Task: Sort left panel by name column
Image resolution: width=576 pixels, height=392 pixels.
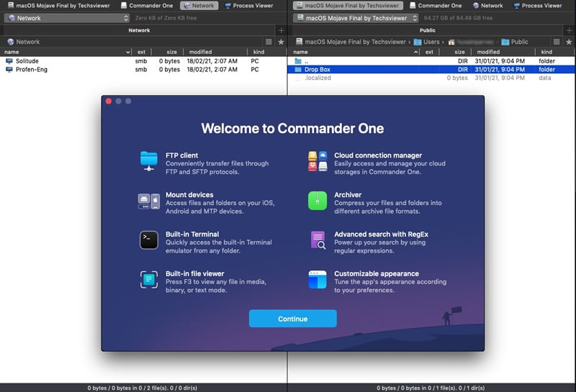Action: click(x=65, y=53)
